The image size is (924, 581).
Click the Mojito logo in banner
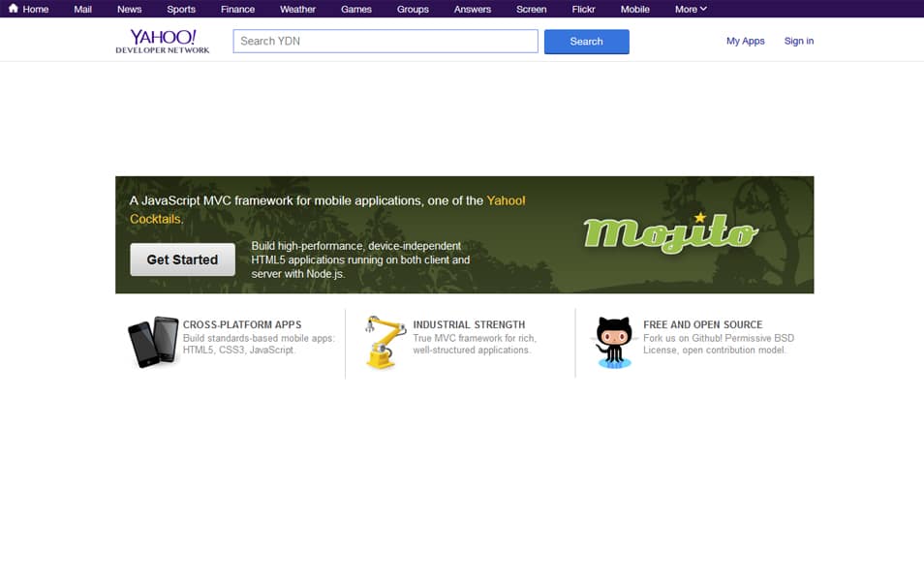point(670,232)
